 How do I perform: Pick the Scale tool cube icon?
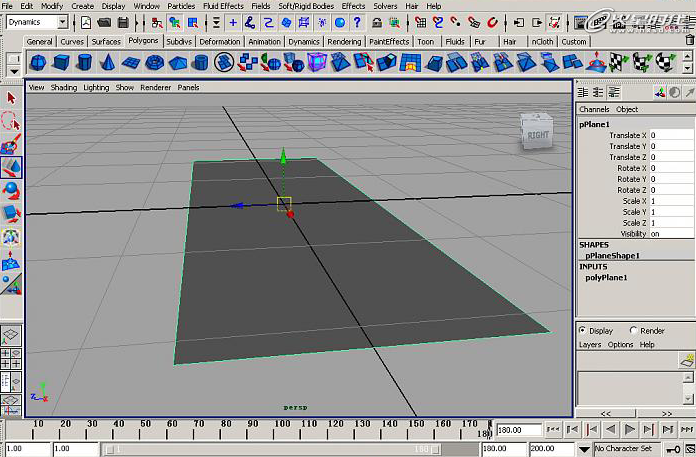[x=12, y=212]
